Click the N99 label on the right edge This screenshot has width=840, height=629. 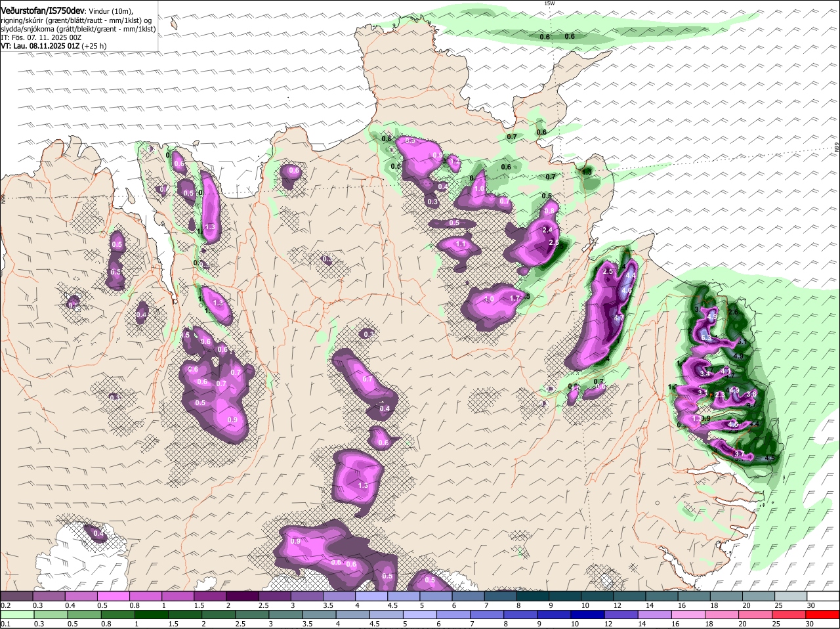click(837, 148)
